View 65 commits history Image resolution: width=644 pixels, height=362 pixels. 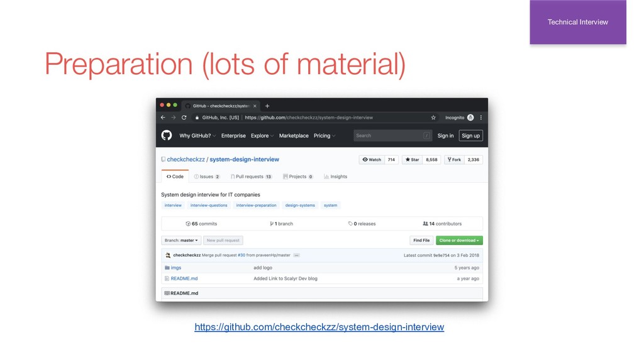[x=201, y=224]
